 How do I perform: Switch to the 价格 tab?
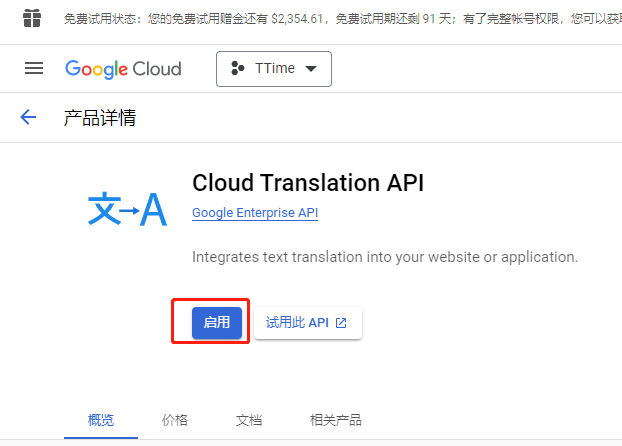[x=175, y=420]
